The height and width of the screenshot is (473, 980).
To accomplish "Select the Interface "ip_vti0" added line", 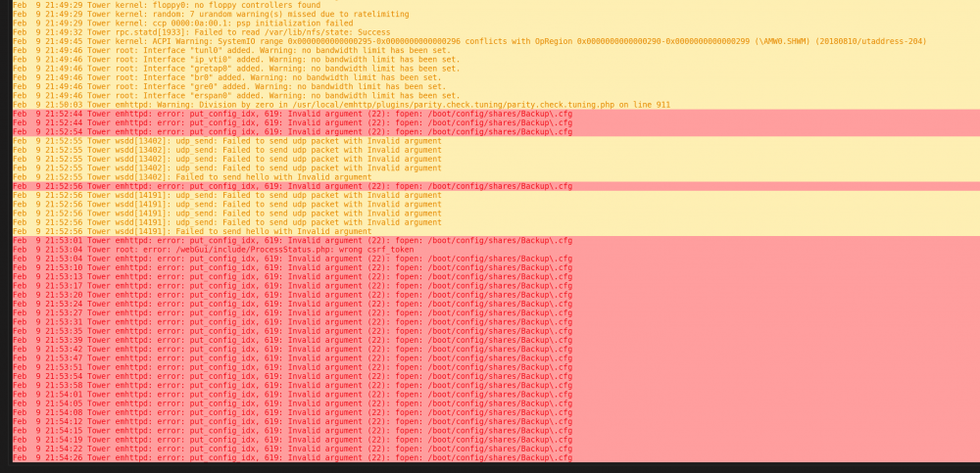I will pos(236,60).
